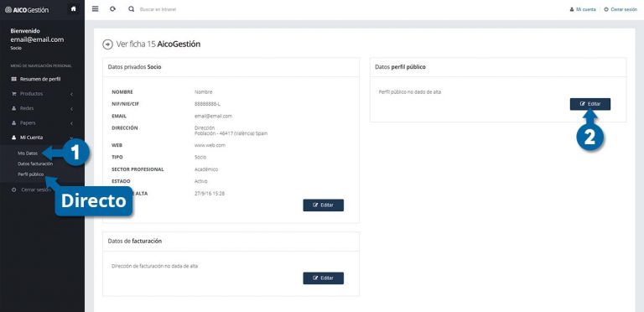644x312 pixels.
Task: Click the 27/9/16 15:28 date value
Action: (210, 193)
